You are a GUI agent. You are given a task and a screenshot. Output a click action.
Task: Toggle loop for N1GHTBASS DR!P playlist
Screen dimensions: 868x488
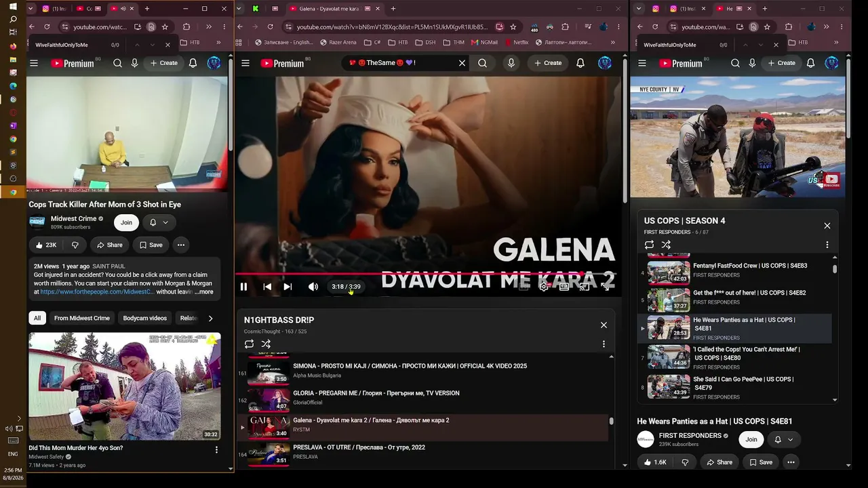coord(249,344)
